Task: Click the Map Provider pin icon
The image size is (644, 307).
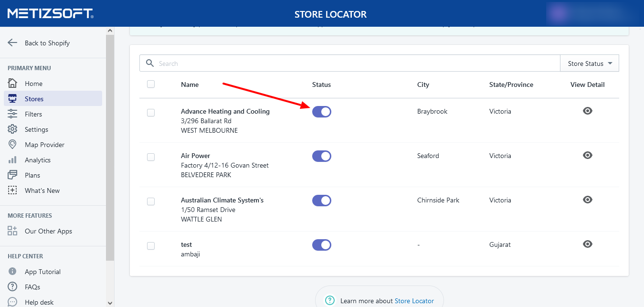Action: coord(12,145)
